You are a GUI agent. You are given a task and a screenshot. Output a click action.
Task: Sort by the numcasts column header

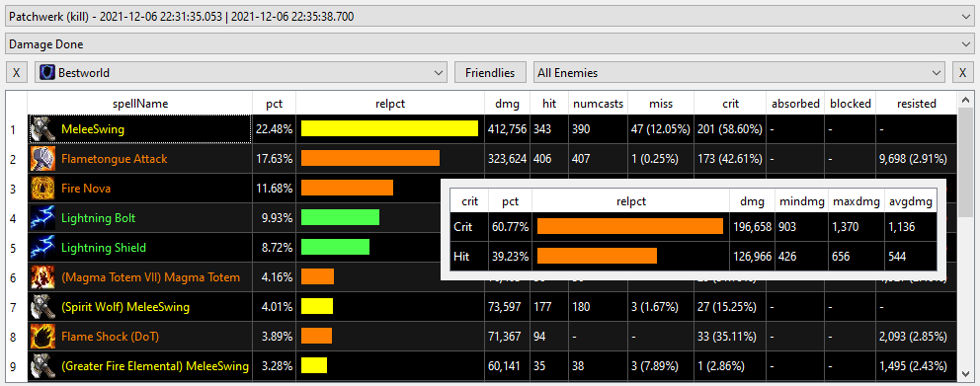pyautogui.click(x=598, y=104)
